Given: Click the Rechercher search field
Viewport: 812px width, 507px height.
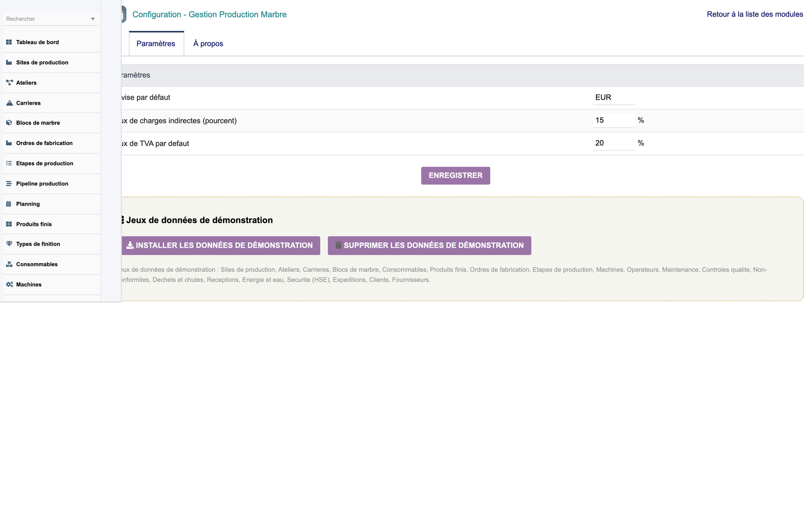Looking at the screenshot, I should 50,19.
